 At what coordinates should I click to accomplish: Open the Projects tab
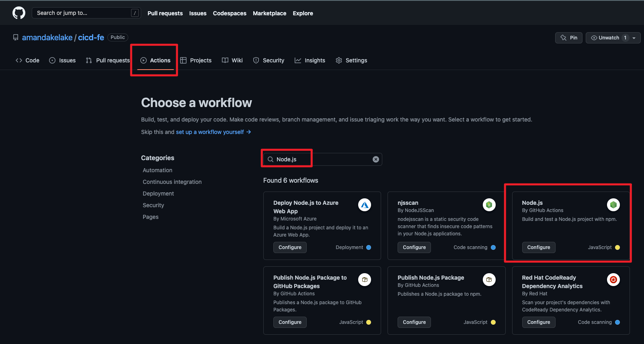pyautogui.click(x=196, y=60)
